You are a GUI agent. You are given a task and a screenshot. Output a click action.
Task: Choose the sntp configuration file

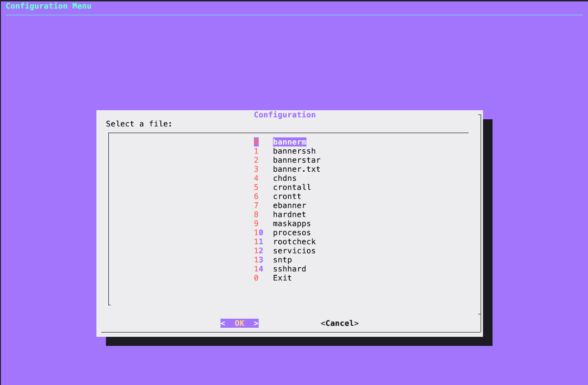click(282, 260)
